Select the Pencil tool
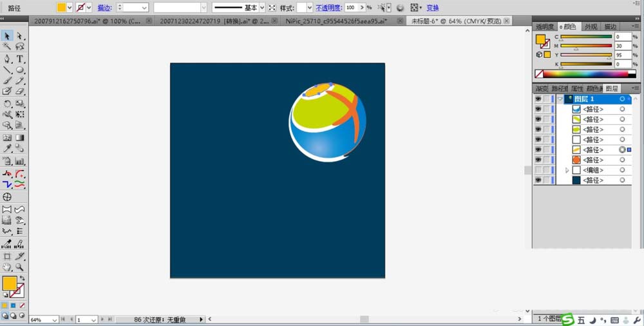The width and height of the screenshot is (644, 326). pos(19,81)
